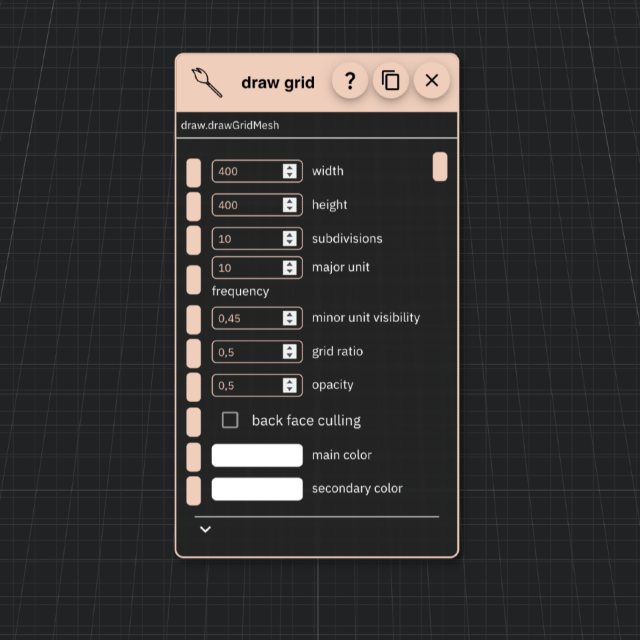Click input connector beside back face culling
Image resolution: width=640 pixels, height=640 pixels.
193,422
